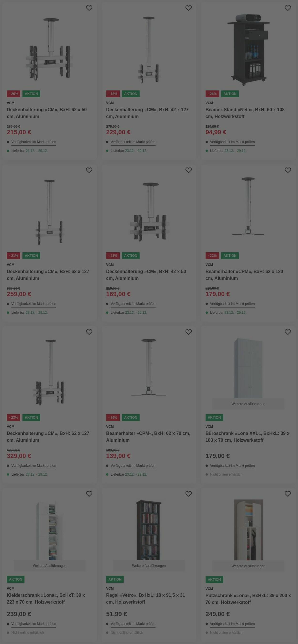Image resolution: width=298 pixels, height=644 pixels.
Task: Heart the 169,00 € Deckenhalterung
Action: click(x=188, y=170)
